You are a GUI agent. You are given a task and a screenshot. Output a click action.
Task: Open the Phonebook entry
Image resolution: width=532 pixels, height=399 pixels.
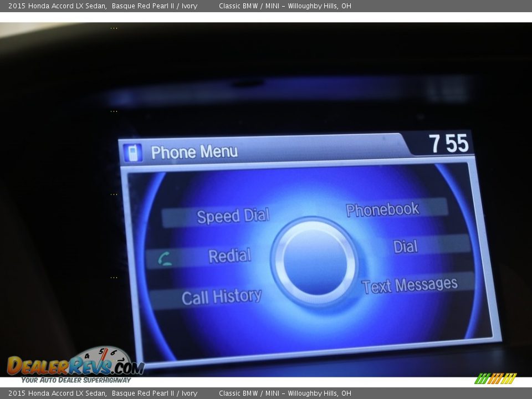pyautogui.click(x=382, y=209)
